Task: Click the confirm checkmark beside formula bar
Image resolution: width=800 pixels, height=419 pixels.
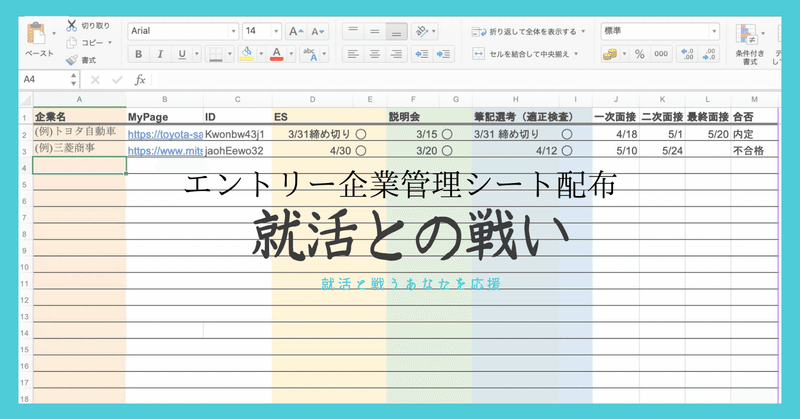Action: tap(117, 80)
